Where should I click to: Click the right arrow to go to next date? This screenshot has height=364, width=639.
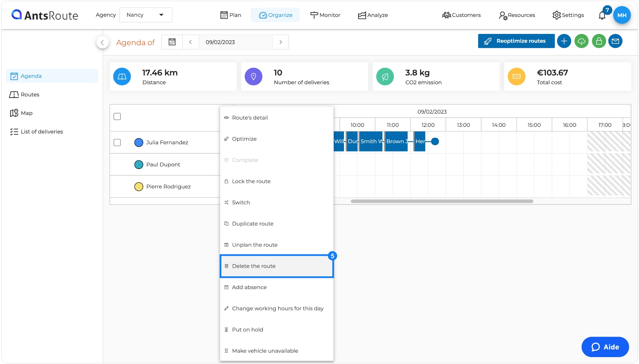280,42
